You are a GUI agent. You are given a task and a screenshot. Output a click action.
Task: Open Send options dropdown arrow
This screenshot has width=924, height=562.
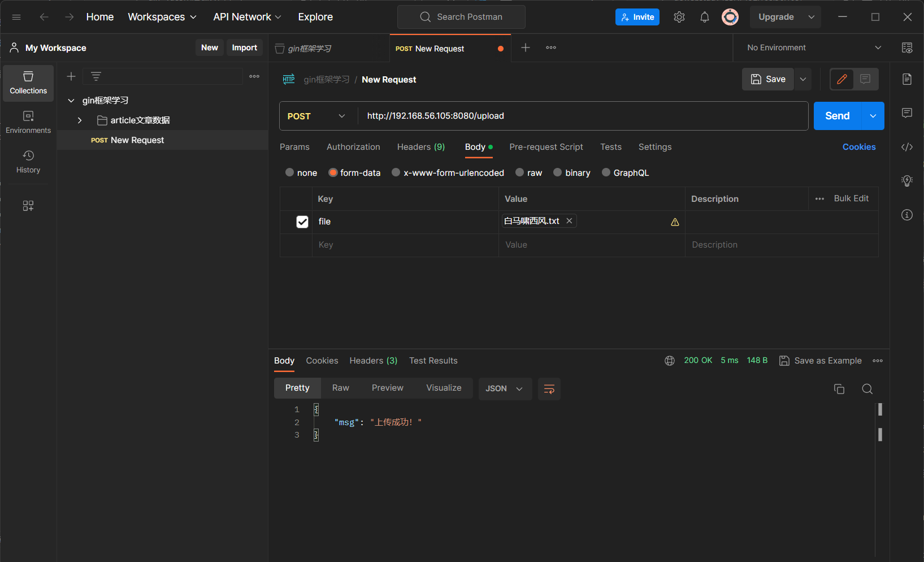pyautogui.click(x=873, y=116)
